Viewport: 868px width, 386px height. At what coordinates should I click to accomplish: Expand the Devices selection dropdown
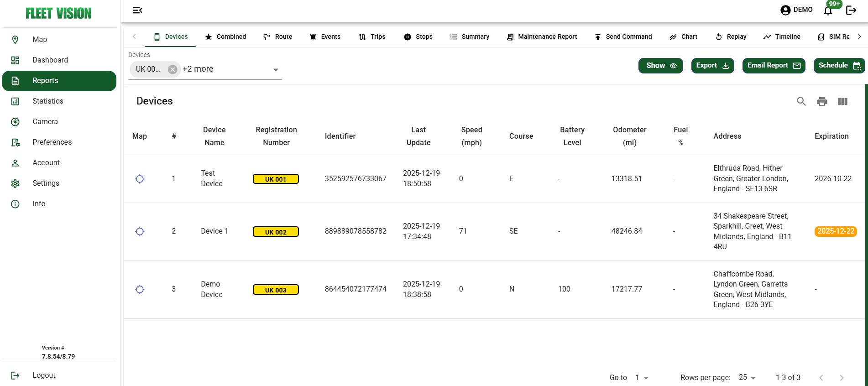click(x=276, y=70)
